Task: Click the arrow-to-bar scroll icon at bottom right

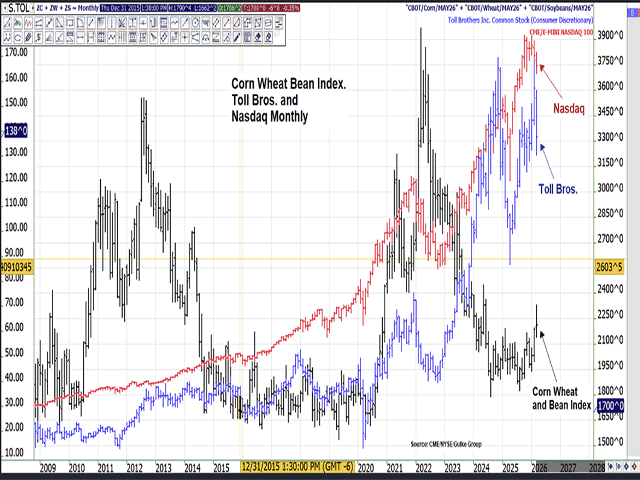Action: coord(610,467)
